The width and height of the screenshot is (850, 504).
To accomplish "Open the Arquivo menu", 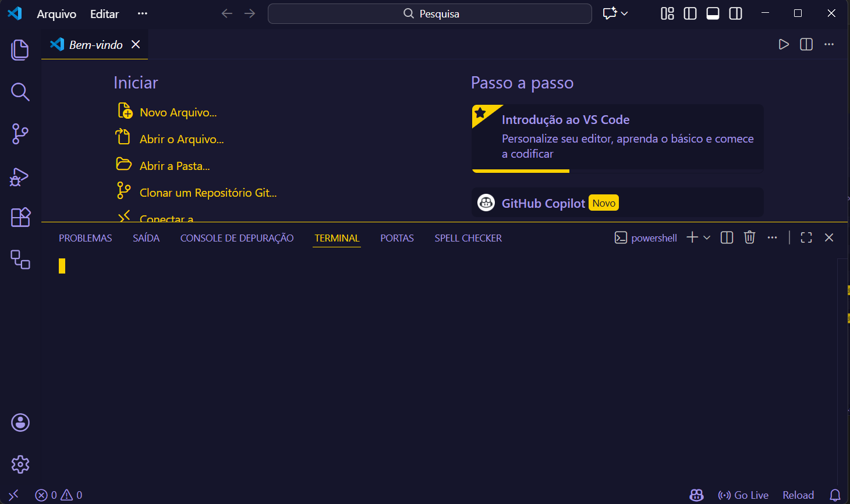I will [x=56, y=14].
